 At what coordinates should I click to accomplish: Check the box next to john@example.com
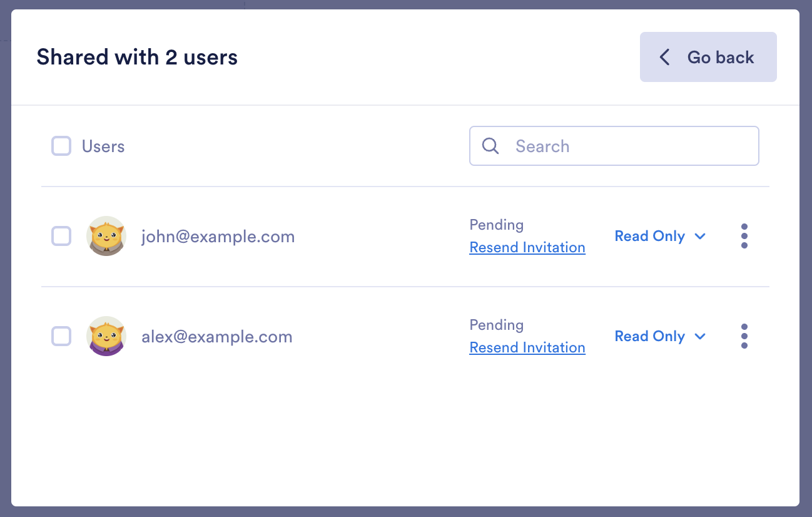tap(61, 237)
